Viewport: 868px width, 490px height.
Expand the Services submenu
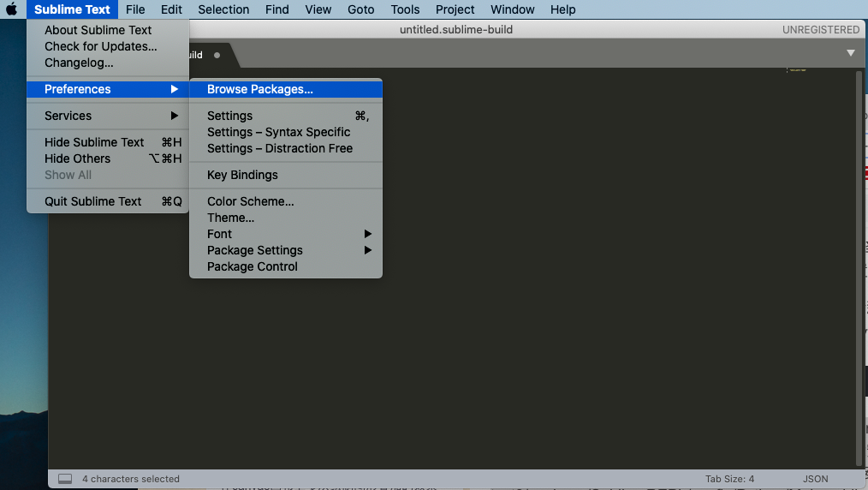[x=108, y=116]
